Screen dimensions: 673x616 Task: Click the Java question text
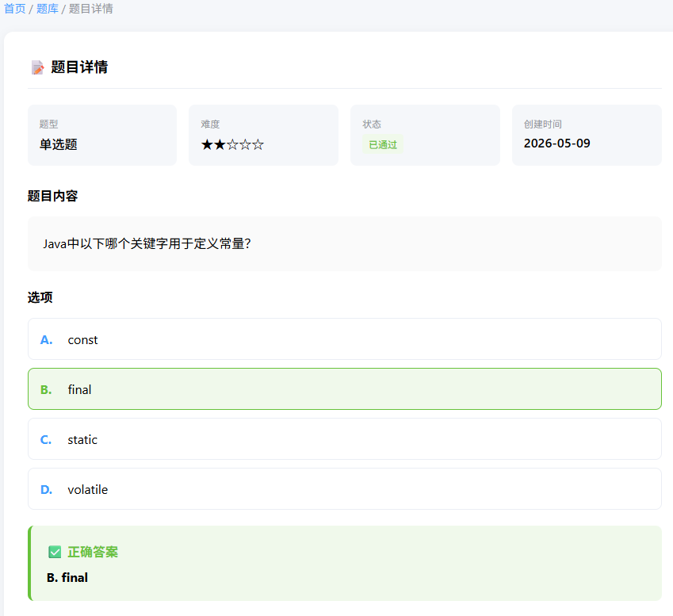147,244
